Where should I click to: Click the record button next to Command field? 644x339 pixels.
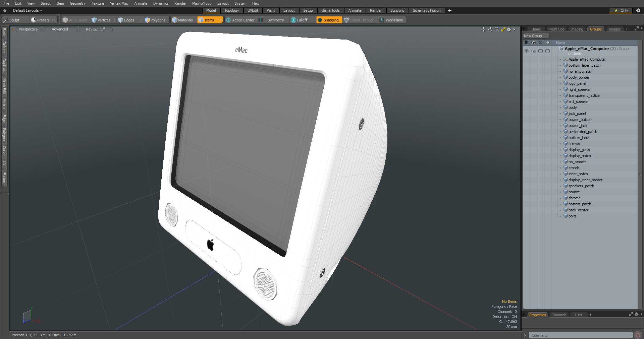point(638,335)
